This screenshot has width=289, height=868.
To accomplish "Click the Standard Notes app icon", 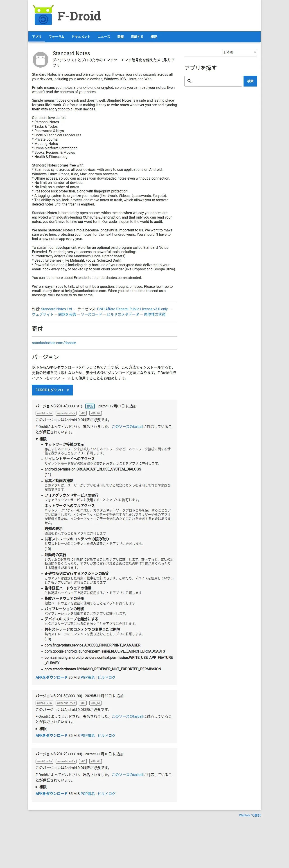I will point(40,60).
